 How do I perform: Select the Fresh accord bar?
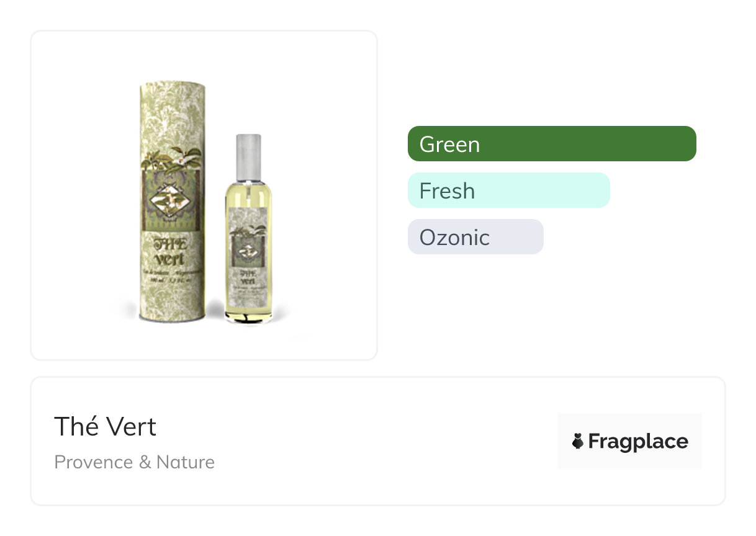509,190
